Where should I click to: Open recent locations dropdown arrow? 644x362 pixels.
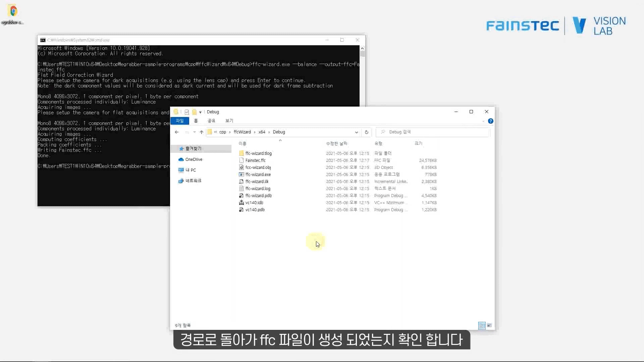point(195,132)
